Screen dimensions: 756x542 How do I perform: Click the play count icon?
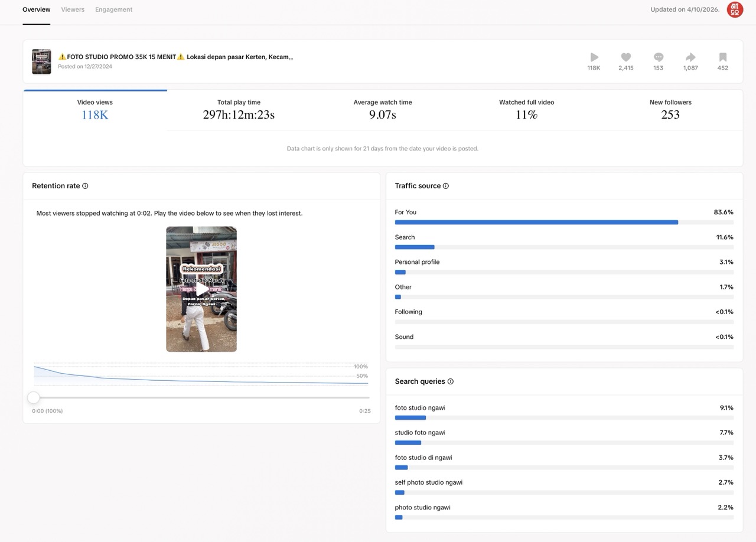[594, 57]
